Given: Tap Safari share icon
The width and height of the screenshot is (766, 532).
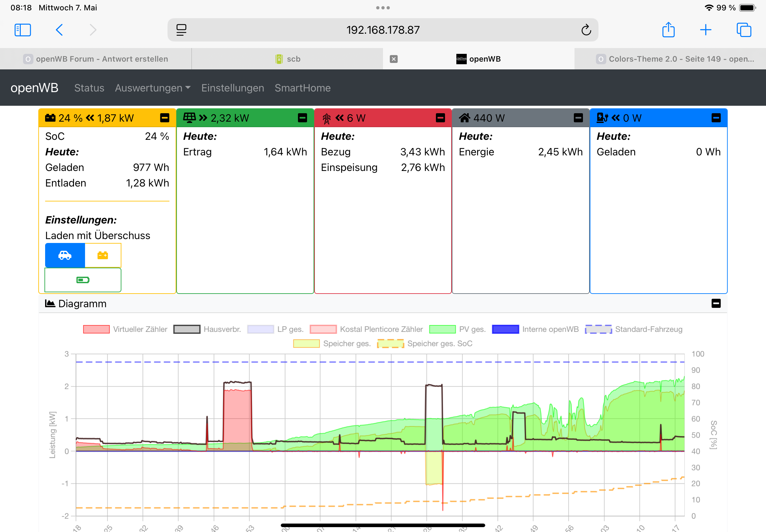Looking at the screenshot, I should (668, 30).
